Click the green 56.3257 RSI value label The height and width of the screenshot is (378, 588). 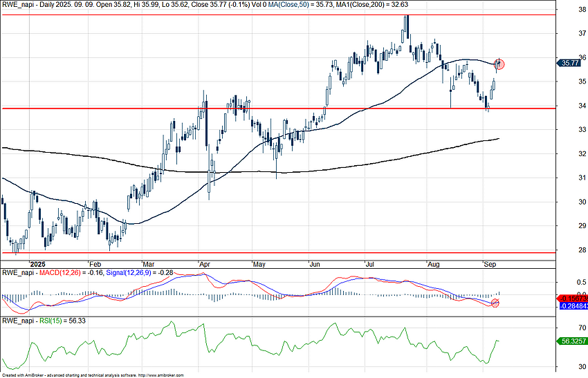[571, 341]
